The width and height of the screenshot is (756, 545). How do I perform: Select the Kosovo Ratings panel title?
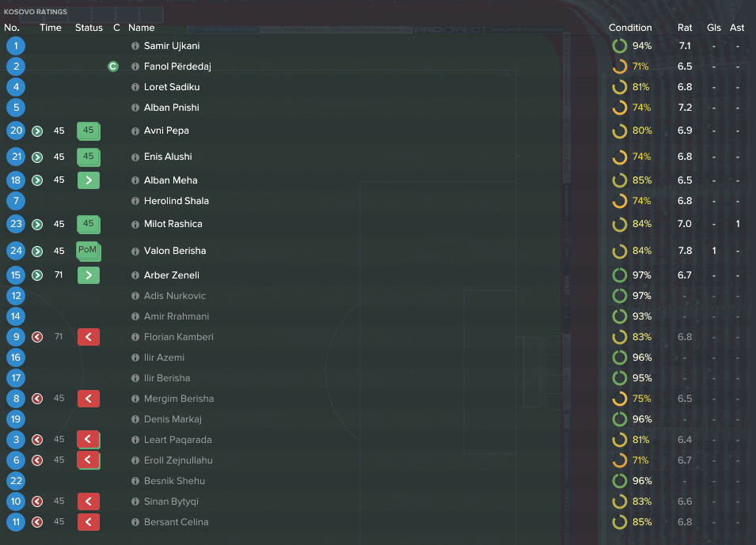click(36, 12)
